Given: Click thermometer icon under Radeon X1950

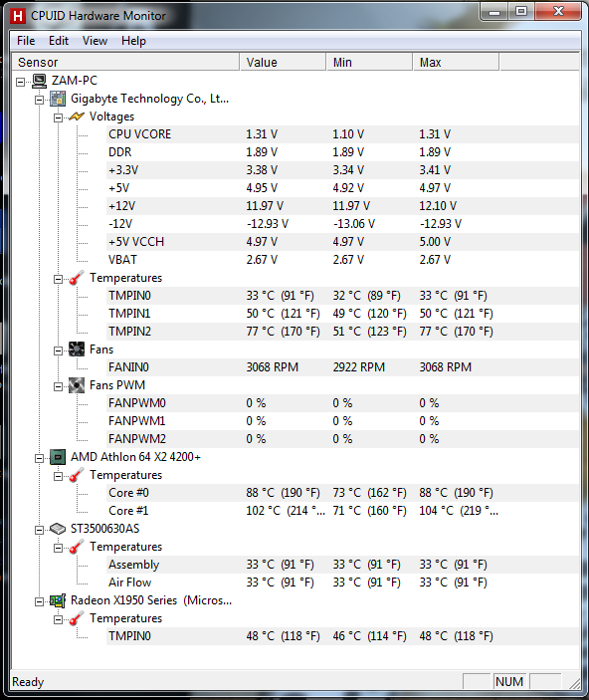Looking at the screenshot, I should 77,618.
